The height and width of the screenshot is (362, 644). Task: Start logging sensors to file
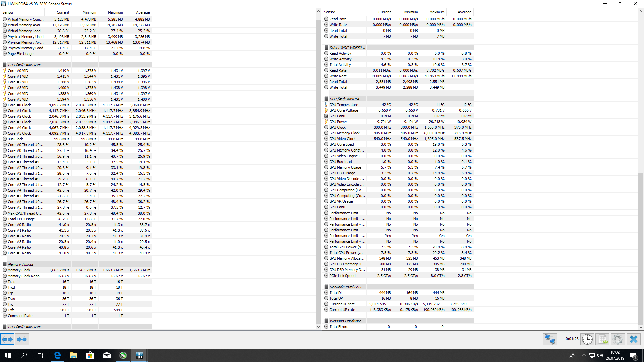pyautogui.click(x=602, y=339)
